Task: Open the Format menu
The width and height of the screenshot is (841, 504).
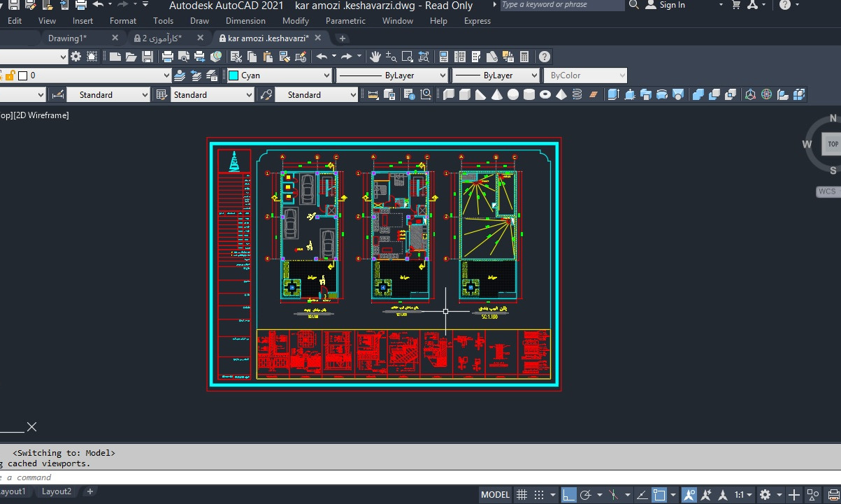Action: pos(123,21)
